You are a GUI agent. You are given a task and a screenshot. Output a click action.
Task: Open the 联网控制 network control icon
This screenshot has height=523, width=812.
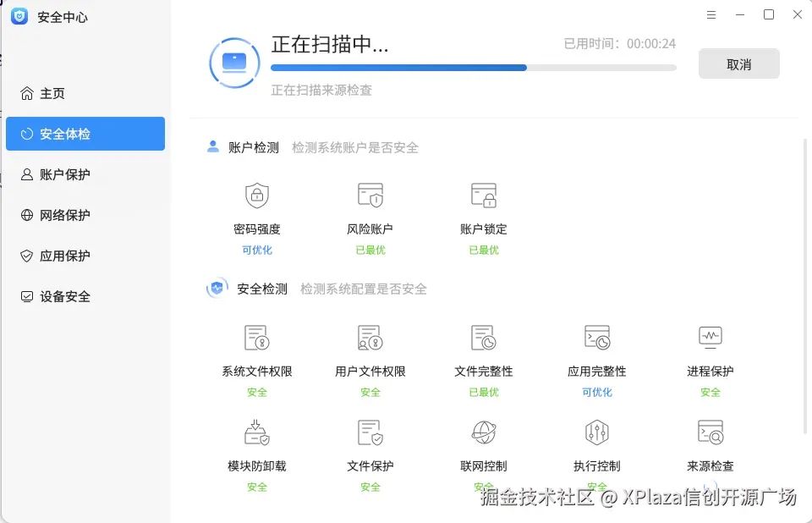[484, 432]
